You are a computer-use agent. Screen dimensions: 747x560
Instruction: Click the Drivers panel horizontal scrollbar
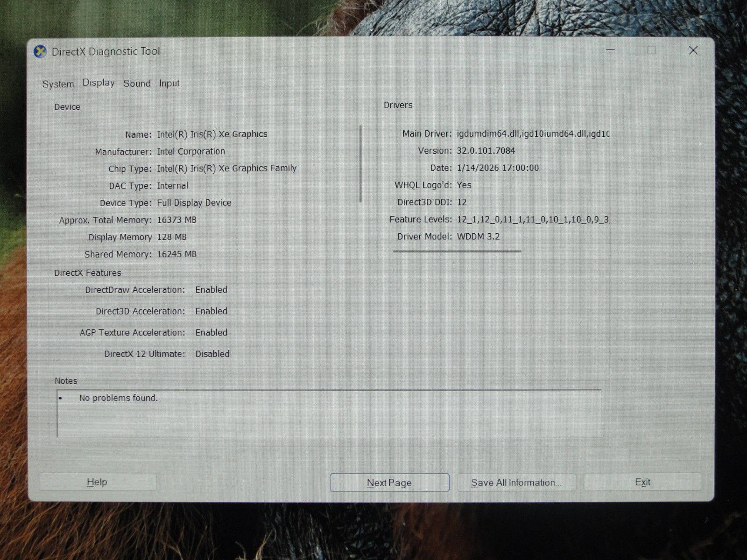coord(457,251)
